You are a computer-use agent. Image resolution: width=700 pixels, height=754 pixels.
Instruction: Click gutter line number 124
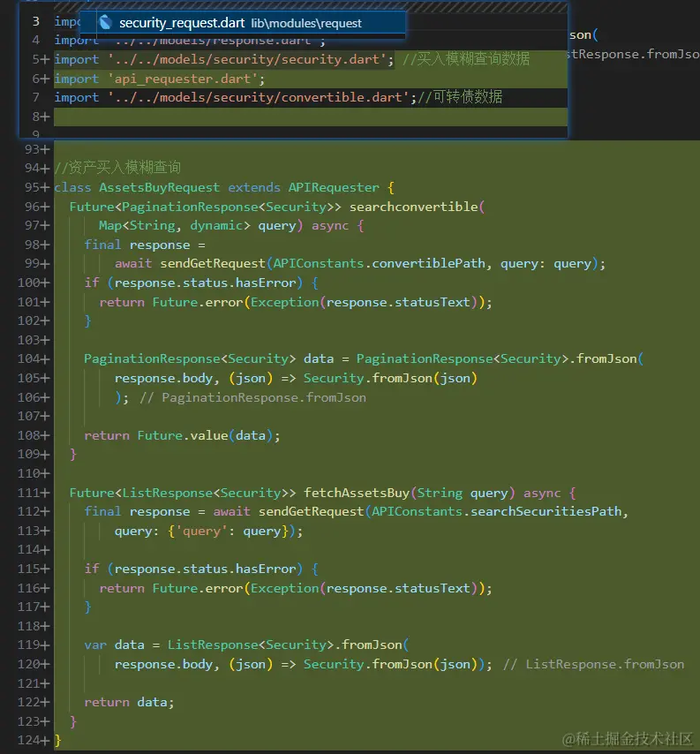point(28,740)
